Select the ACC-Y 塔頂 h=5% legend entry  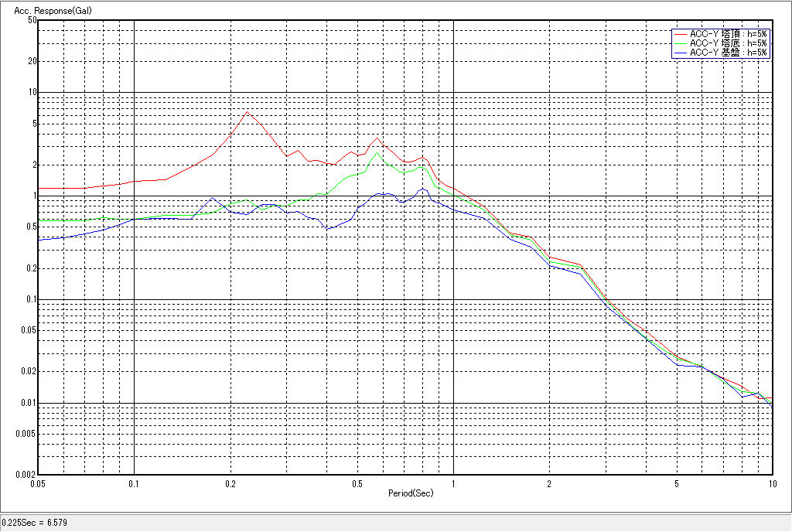728,34
